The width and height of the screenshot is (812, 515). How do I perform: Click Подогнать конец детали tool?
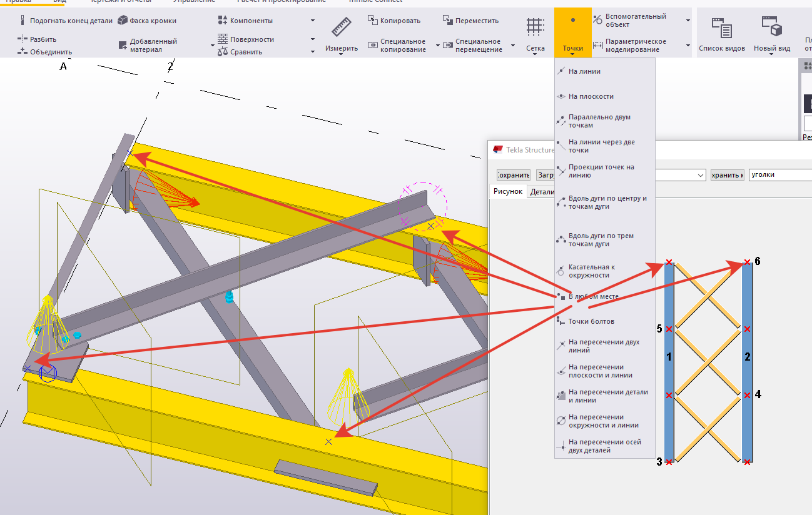pos(66,21)
